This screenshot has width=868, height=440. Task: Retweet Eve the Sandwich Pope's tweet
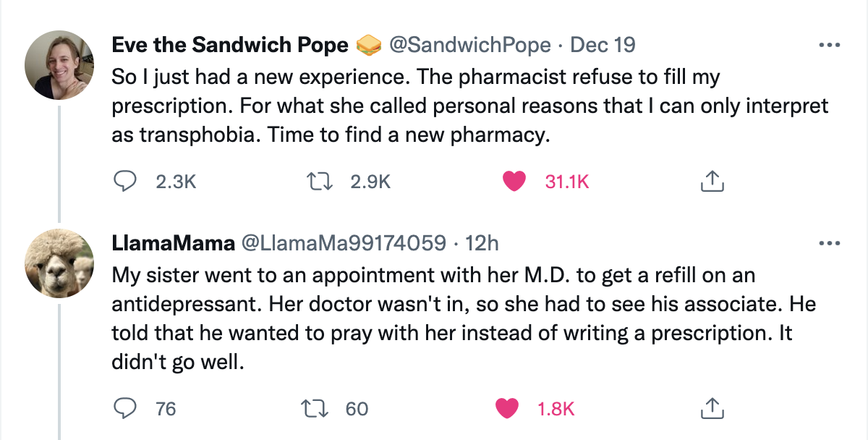(x=320, y=181)
